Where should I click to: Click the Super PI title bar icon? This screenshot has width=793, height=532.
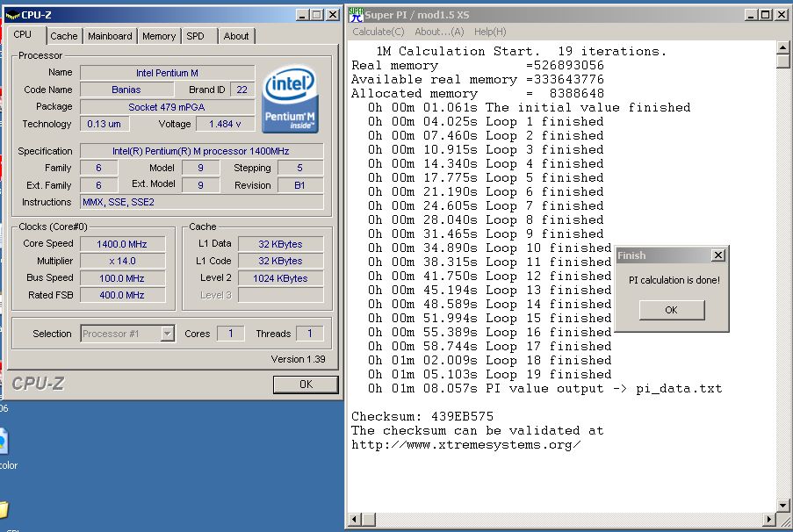click(x=356, y=15)
